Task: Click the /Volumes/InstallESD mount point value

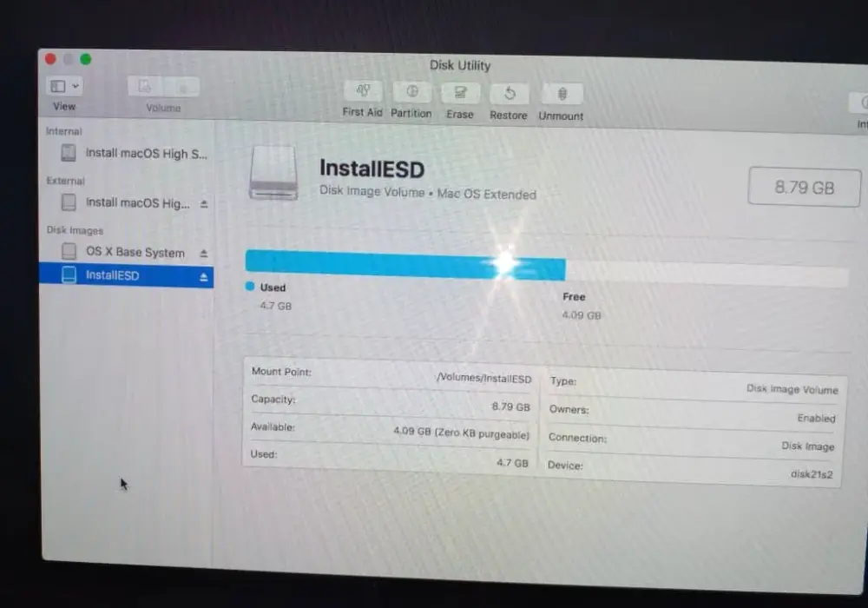Action: tap(484, 378)
